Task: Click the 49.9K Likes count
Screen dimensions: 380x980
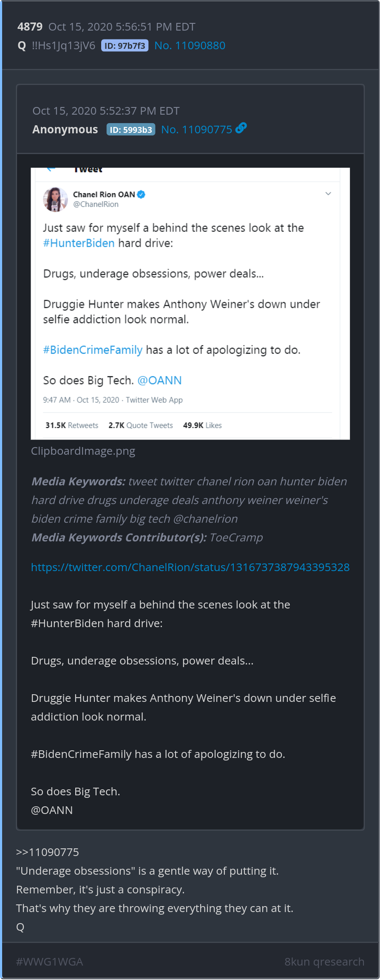Action: click(x=202, y=425)
